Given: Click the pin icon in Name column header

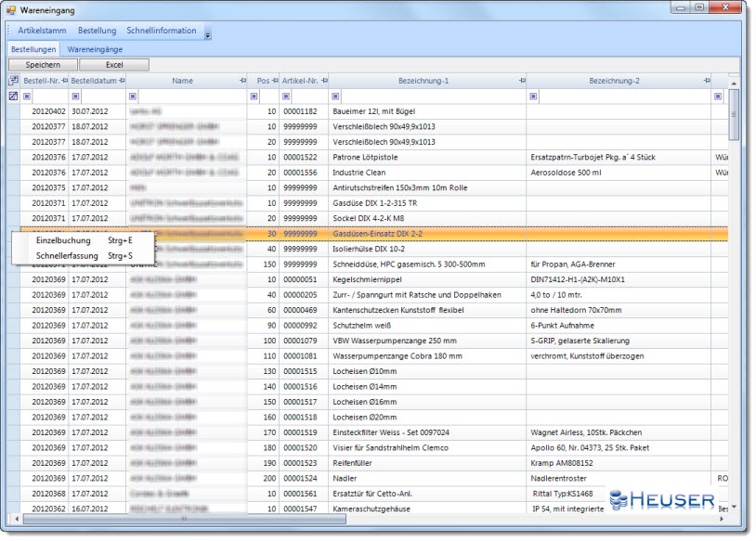Looking at the screenshot, I should [x=243, y=81].
